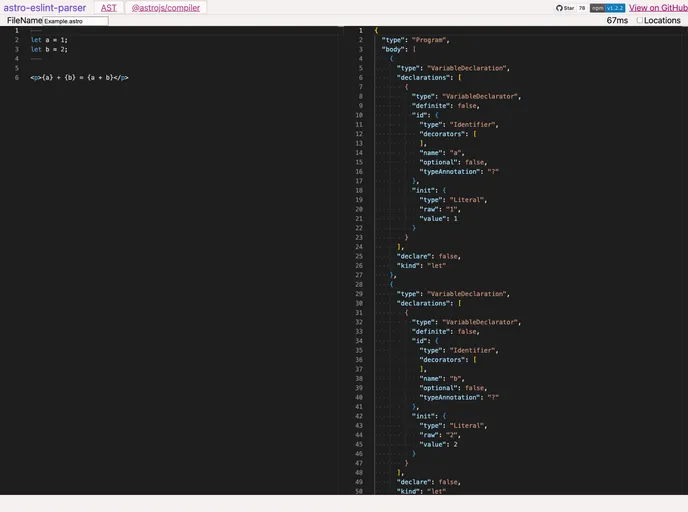
Task: Click line number 6 in source editor
Action: pyautogui.click(x=17, y=78)
